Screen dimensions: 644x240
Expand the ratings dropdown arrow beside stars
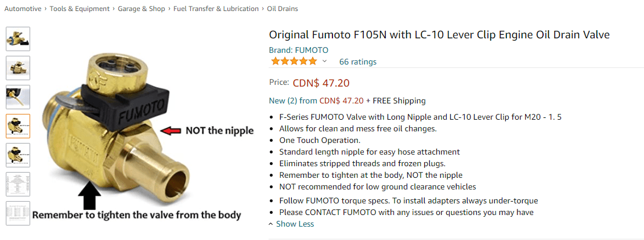click(x=324, y=62)
